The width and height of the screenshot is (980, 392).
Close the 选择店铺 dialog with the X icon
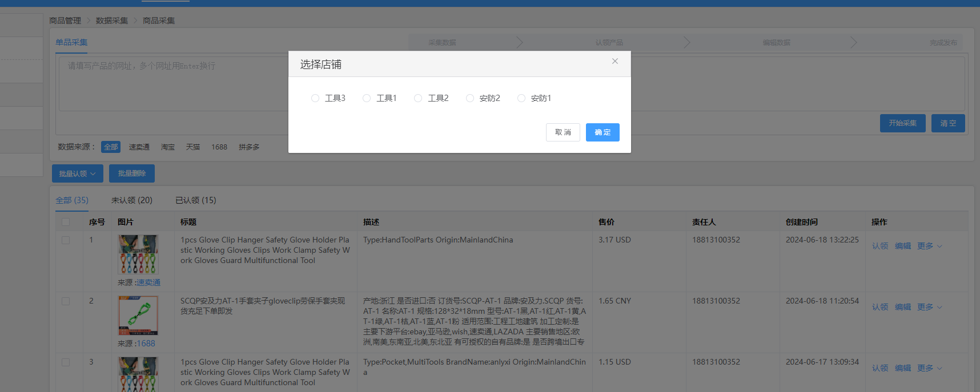615,61
